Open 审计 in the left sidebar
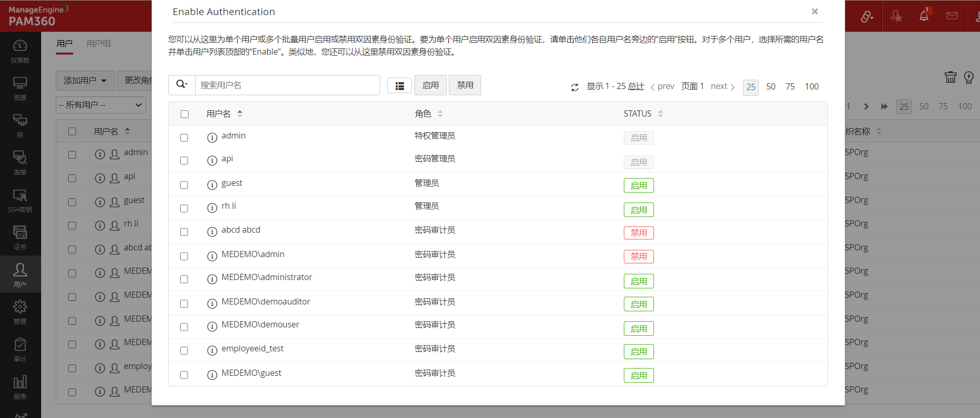This screenshot has width=980, height=418. tap(20, 350)
